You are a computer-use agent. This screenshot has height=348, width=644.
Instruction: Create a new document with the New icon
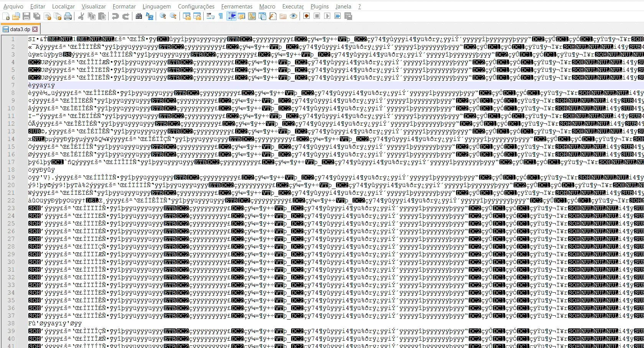[x=6, y=16]
